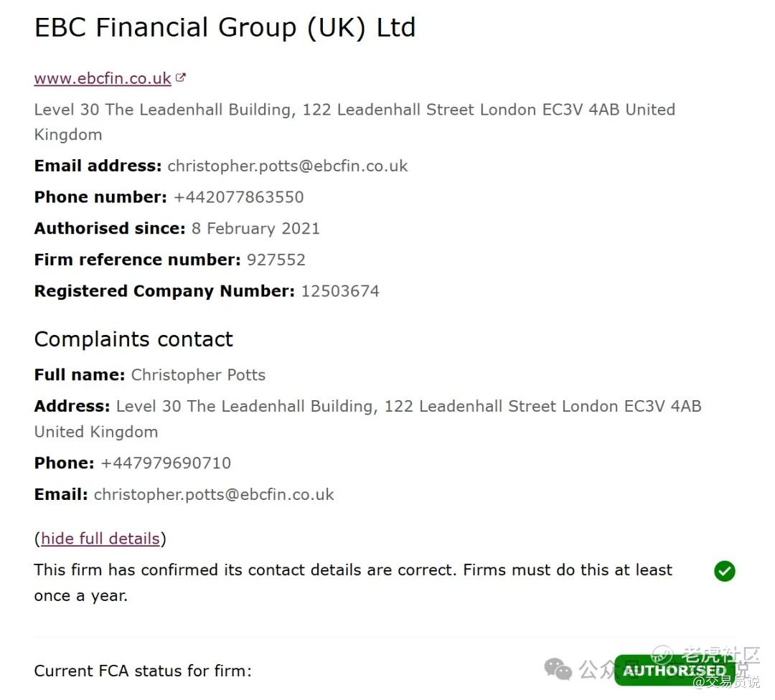Screen dimensions: 775x700
Task: Click the WeChat logo watermark
Action: click(x=558, y=669)
